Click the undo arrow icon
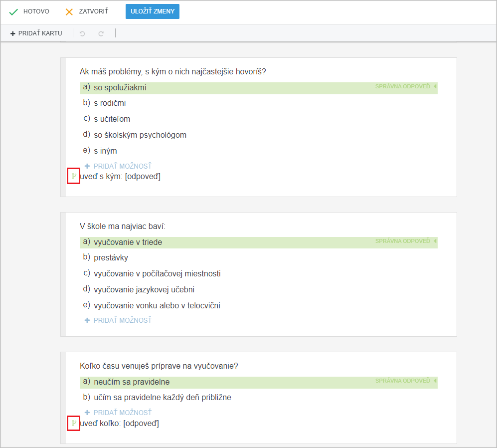 click(82, 33)
